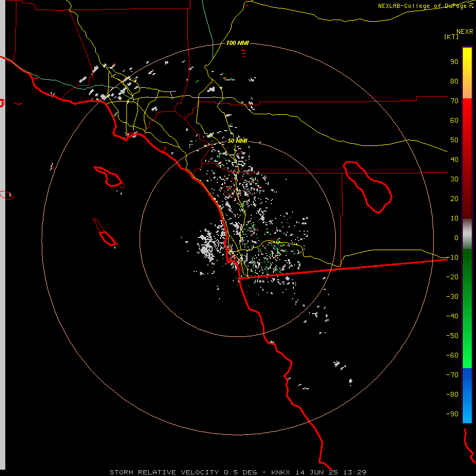
Task: Click the 50 value on the velocity scale
Action: pos(454,140)
